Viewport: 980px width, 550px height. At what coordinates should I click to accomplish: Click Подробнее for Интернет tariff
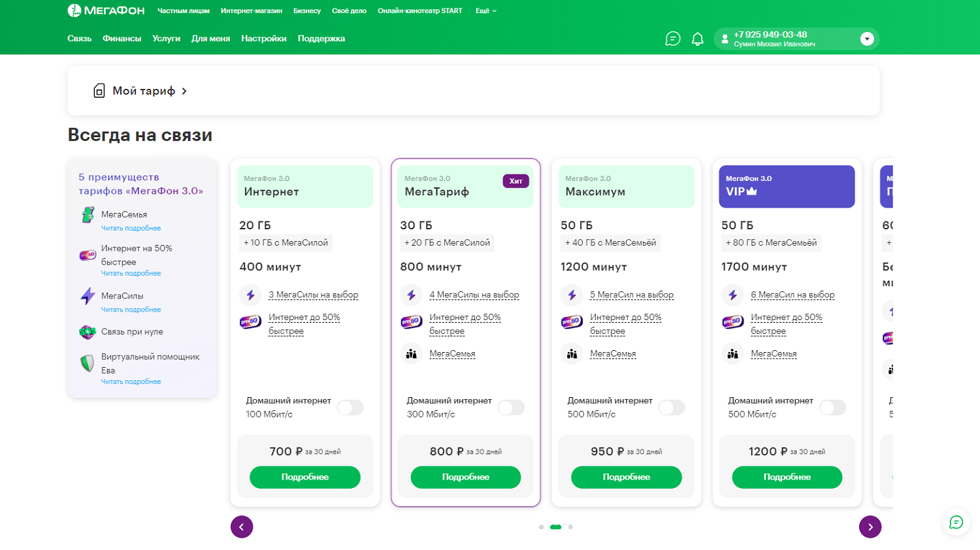pyautogui.click(x=305, y=477)
